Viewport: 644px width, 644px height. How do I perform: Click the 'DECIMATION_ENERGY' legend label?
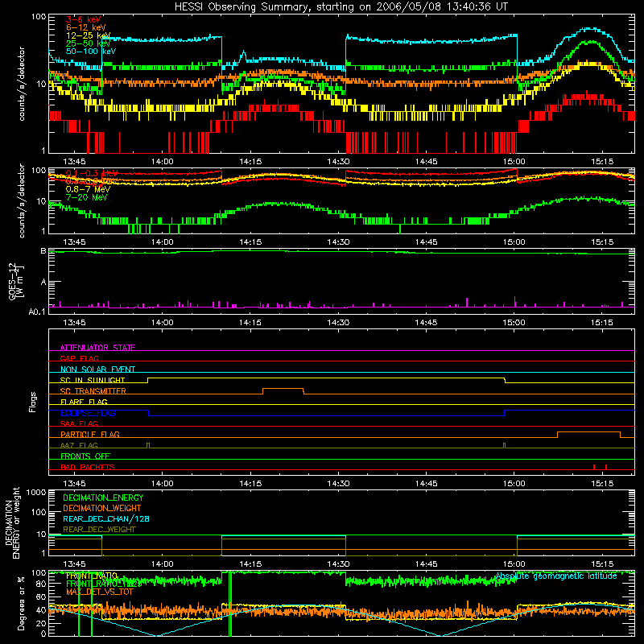click(103, 497)
